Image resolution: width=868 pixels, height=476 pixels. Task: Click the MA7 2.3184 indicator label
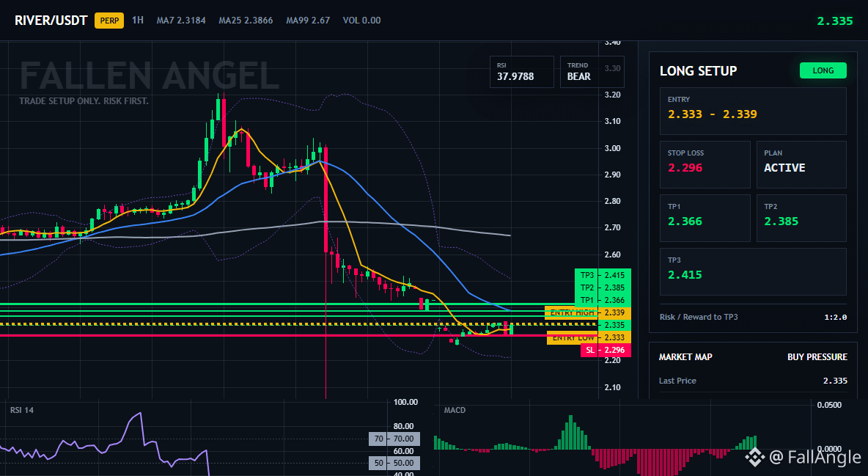181,21
